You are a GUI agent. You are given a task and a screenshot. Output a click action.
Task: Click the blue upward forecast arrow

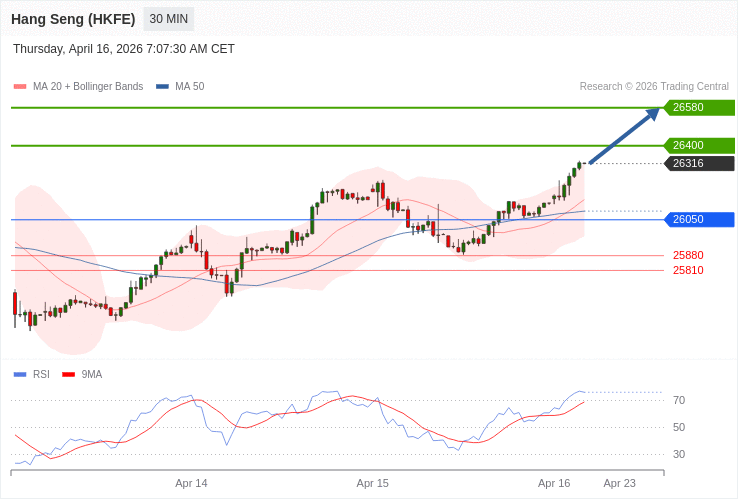(x=624, y=136)
